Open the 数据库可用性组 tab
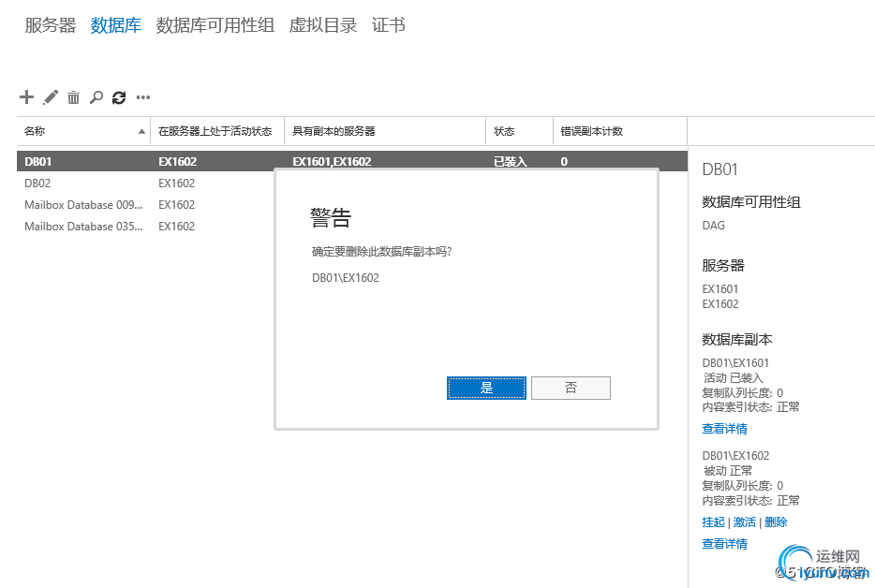The image size is (875, 588). click(x=215, y=25)
